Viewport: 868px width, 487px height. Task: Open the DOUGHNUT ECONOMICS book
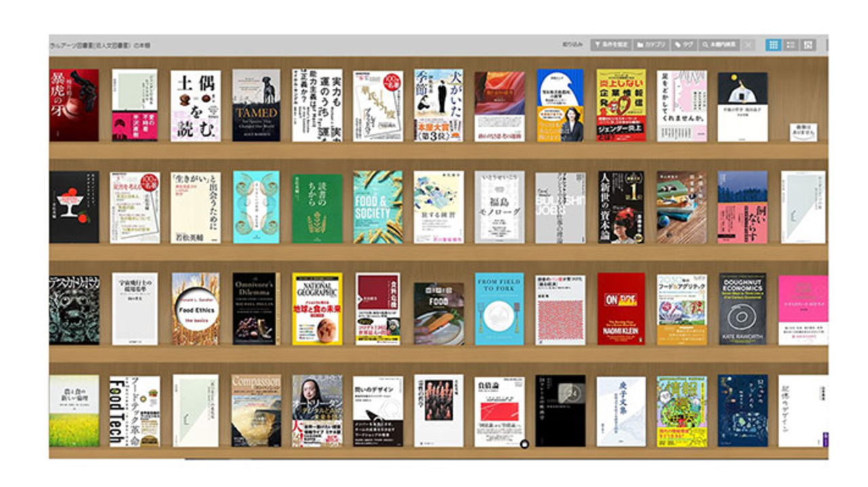tap(743, 309)
